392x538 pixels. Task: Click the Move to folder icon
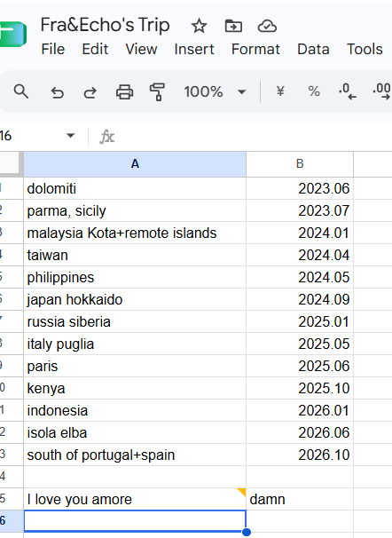(233, 26)
